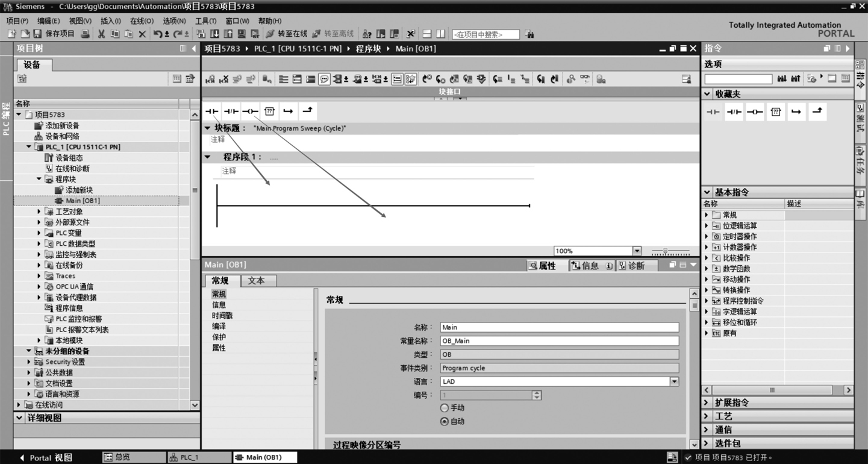The image size is (868, 464).
Task: Click the Portal 视图 button
Action: (46, 457)
